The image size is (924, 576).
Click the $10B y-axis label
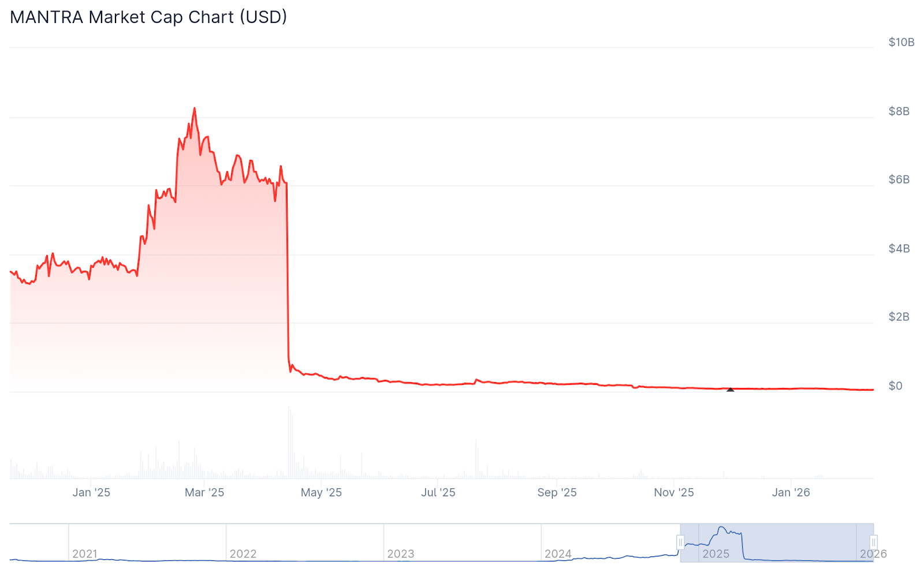click(x=901, y=42)
